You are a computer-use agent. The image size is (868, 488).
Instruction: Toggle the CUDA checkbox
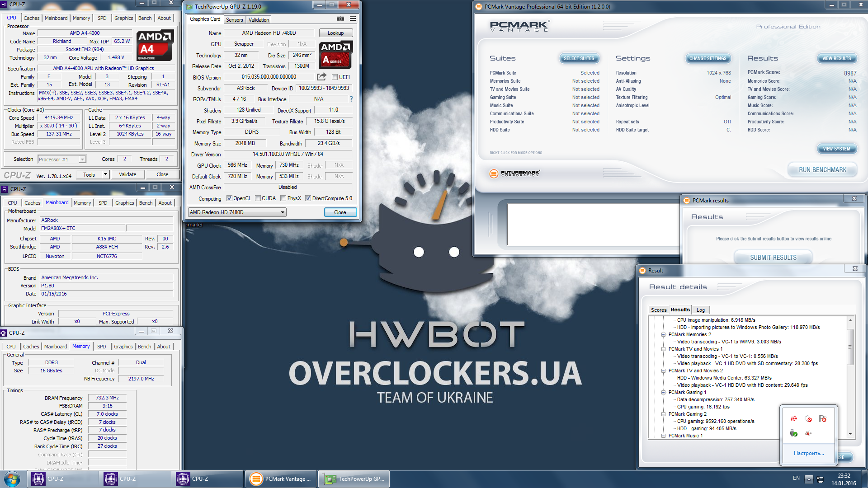(x=258, y=198)
